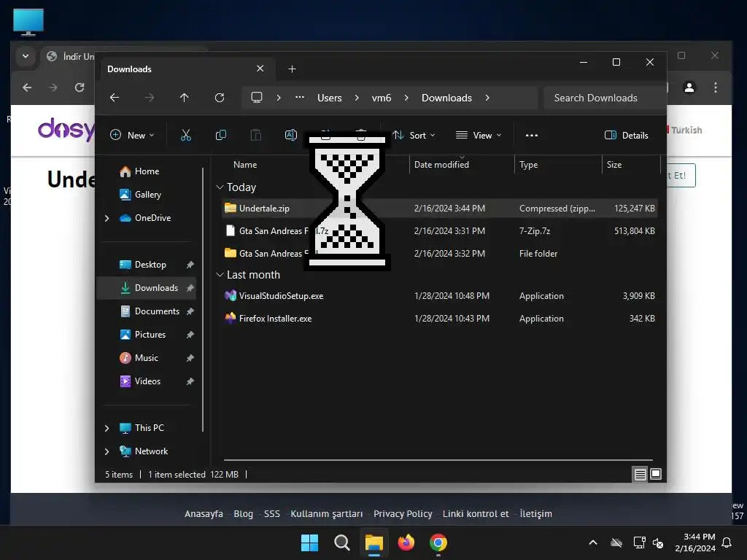Switch to large thumbnails view icon

(x=656, y=474)
